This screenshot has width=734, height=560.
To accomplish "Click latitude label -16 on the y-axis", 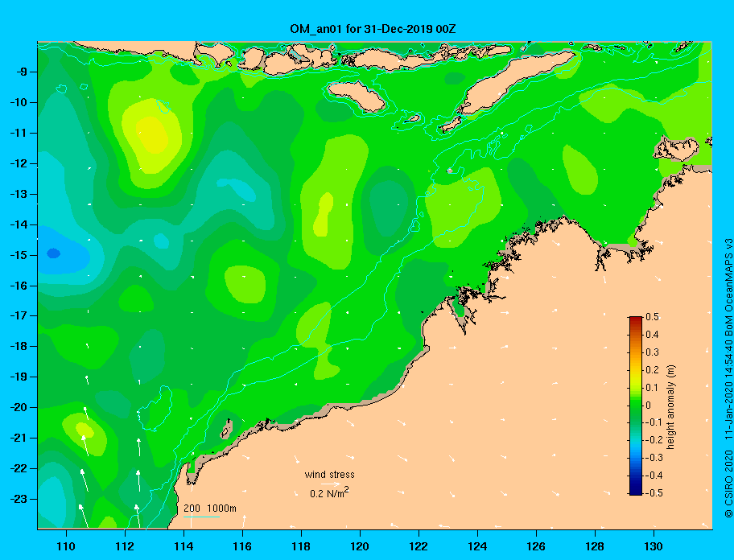I will coord(19,286).
